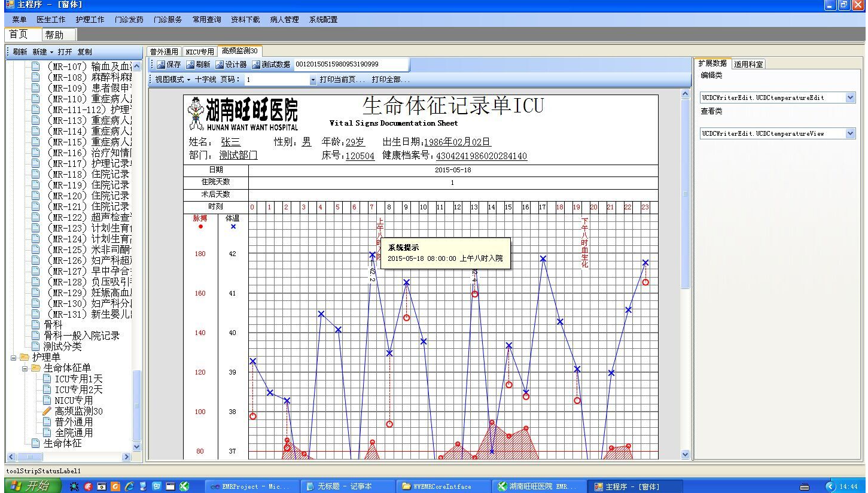
Task: Open the 护理工作 menu
Action: click(x=90, y=20)
